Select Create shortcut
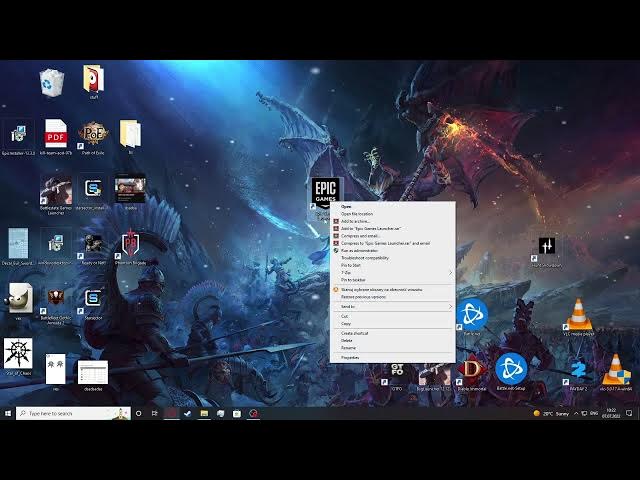 [x=354, y=333]
